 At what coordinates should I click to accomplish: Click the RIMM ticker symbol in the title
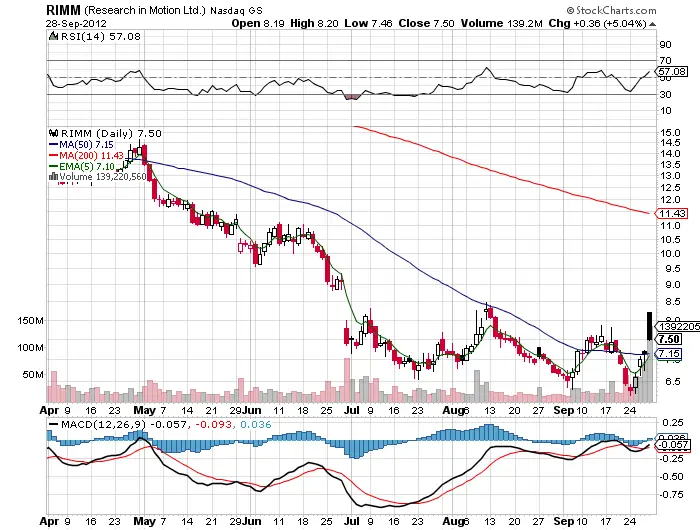pos(63,10)
